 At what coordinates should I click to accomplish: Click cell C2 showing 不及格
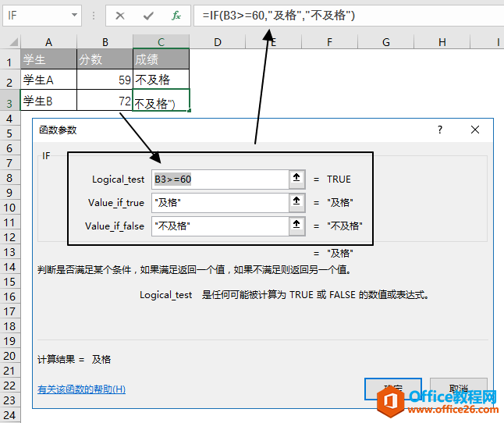pyautogui.click(x=161, y=80)
